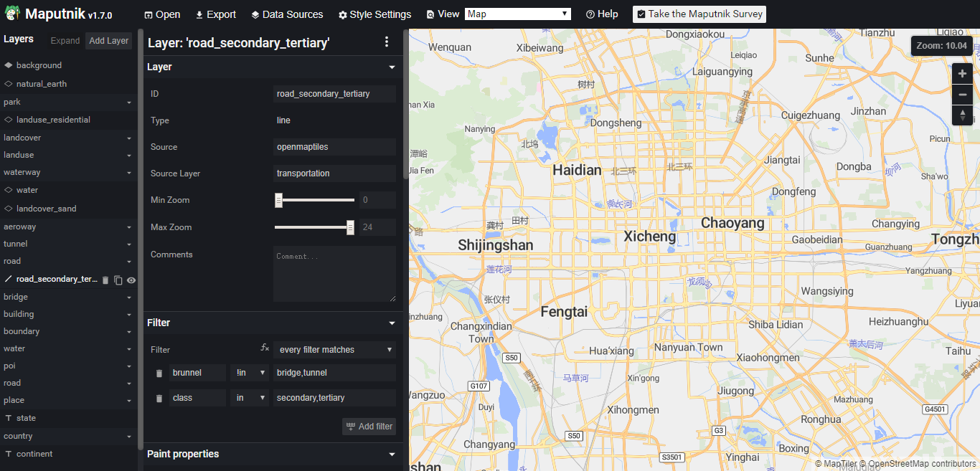Click the Max Zoom value field 24
The image size is (980, 471).
377,227
